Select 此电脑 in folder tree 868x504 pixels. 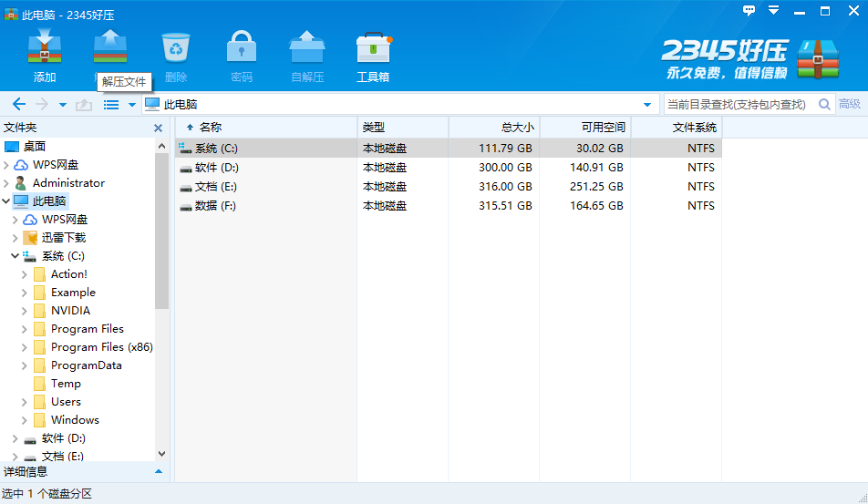tap(48, 201)
